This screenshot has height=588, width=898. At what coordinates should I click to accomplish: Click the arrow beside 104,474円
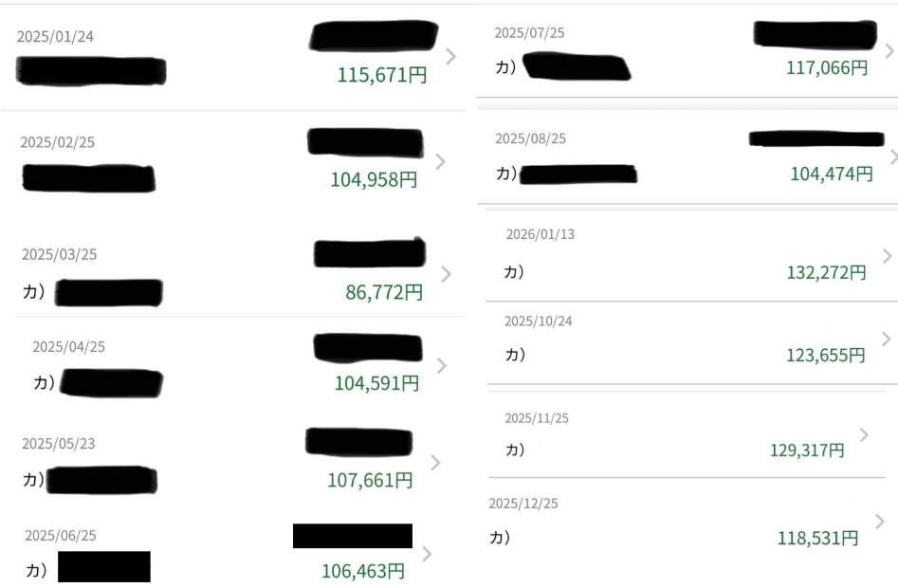(892, 156)
